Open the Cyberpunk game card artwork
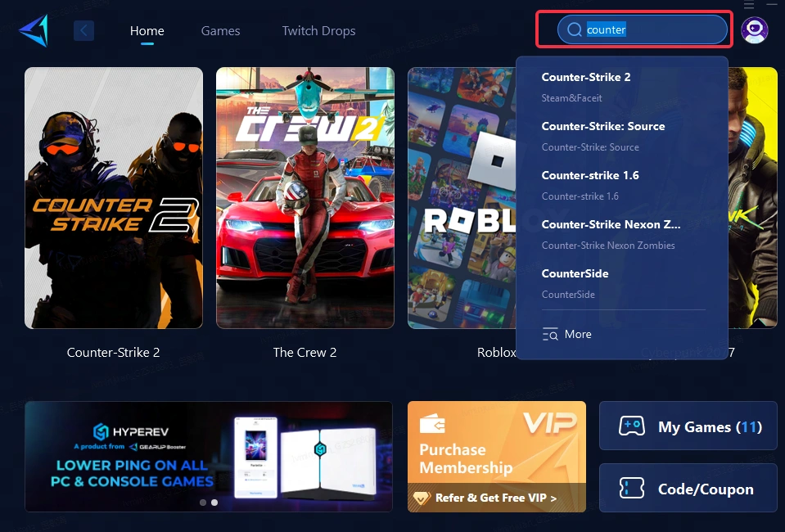Screen dimensions: 785x532 click(752, 198)
